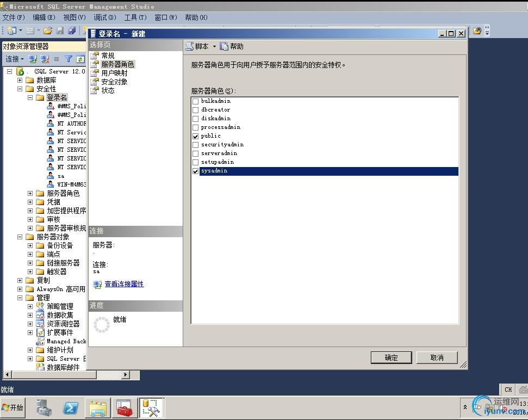
Task: Expand the 数据库 tree node
Action: [x=20, y=80]
